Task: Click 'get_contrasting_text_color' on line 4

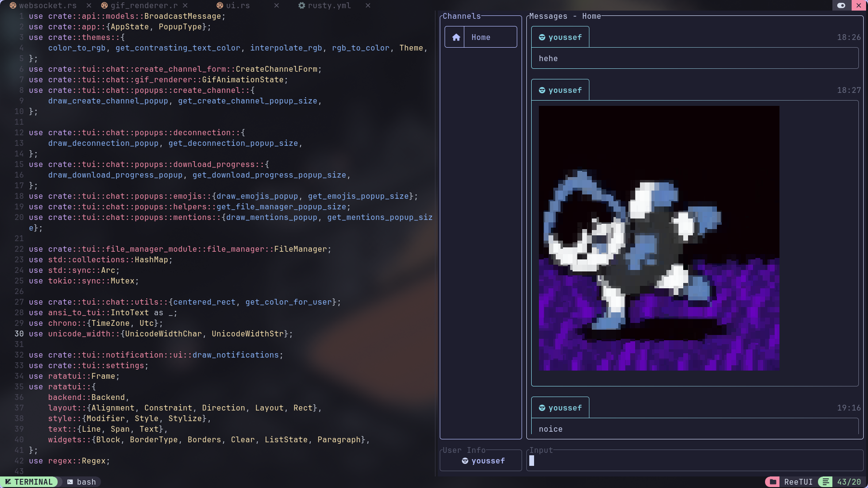Action: 178,48
